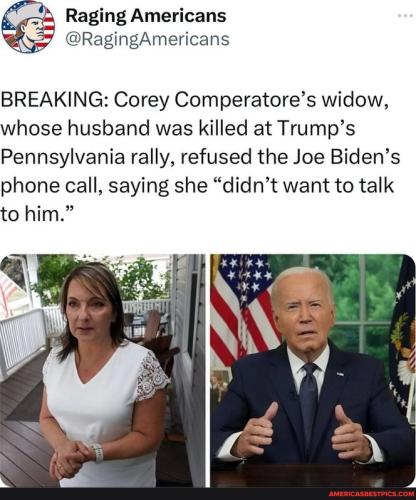The image size is (416, 500).
Task: Open the @RagingAmericans handle link
Action: [147, 39]
